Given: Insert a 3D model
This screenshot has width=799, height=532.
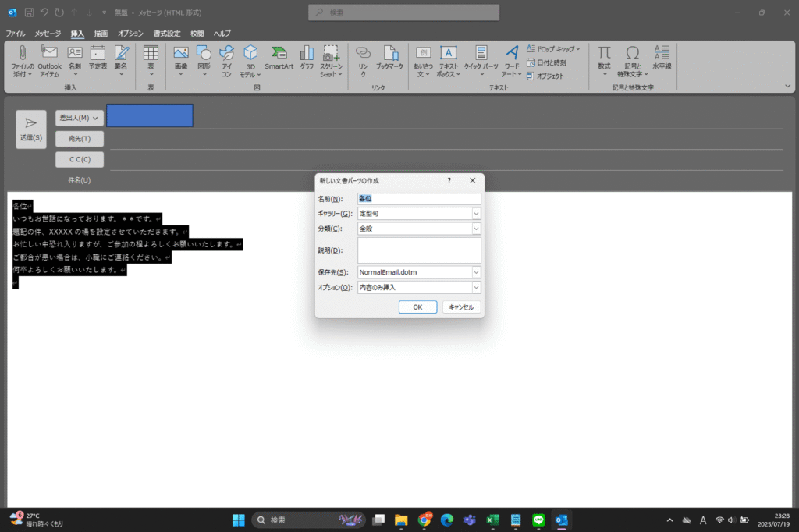Looking at the screenshot, I should [x=250, y=61].
